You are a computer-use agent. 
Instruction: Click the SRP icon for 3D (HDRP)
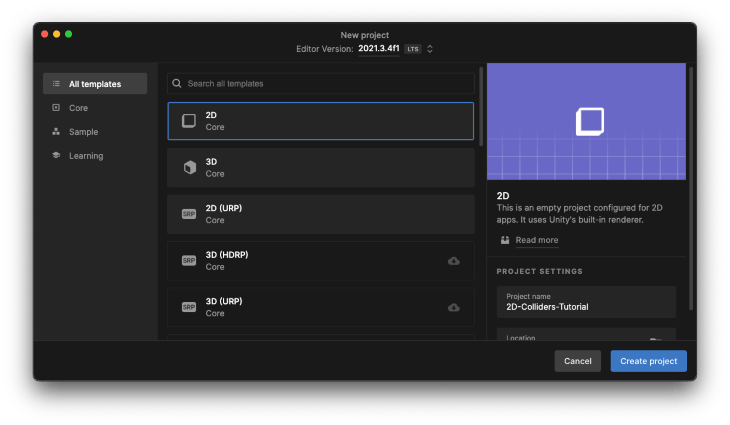[188, 261]
